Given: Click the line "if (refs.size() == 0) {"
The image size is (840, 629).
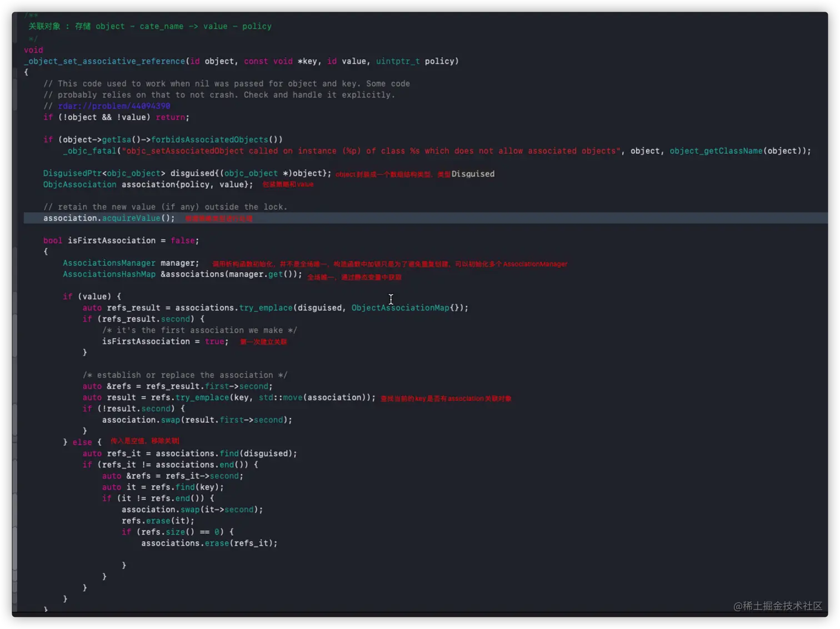Looking at the screenshot, I should pos(178,532).
